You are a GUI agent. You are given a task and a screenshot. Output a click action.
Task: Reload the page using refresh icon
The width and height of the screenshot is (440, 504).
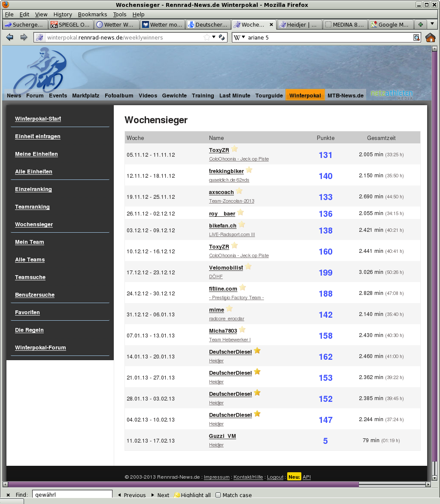[x=222, y=37]
